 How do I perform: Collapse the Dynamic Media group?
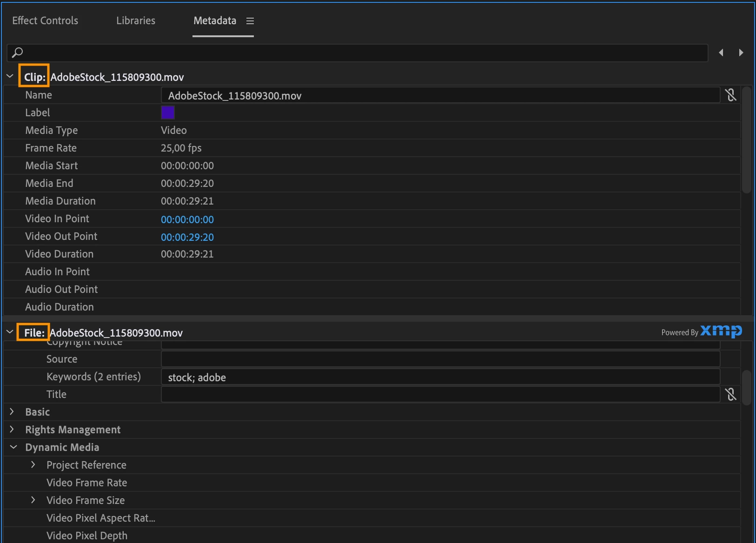(13, 447)
